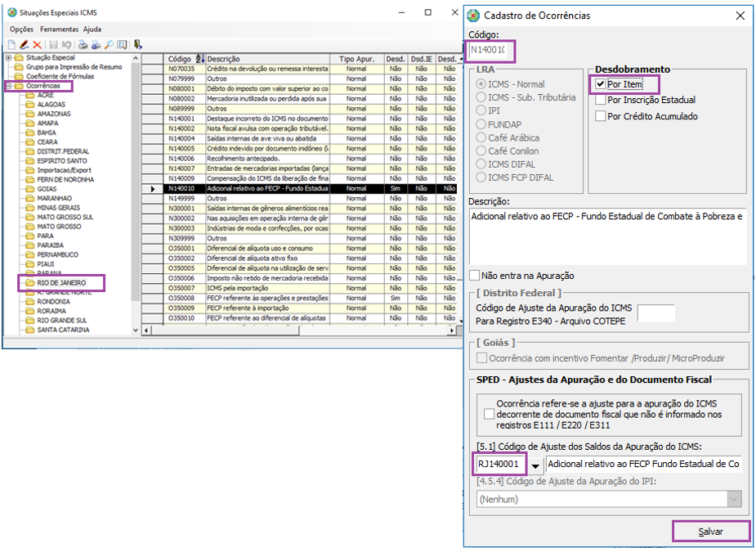Select the N140010 Adicional relativo ao FECP row

coord(299,189)
